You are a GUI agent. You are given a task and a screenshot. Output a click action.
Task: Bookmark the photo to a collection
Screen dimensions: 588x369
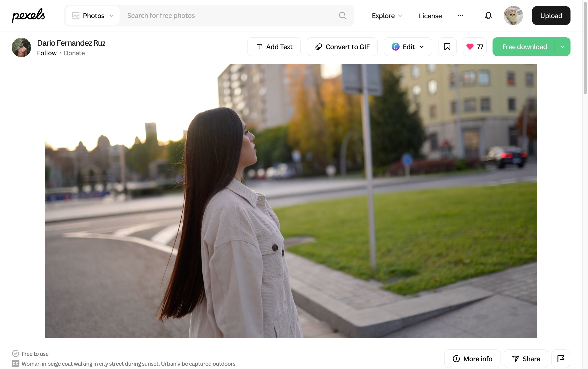(x=447, y=47)
